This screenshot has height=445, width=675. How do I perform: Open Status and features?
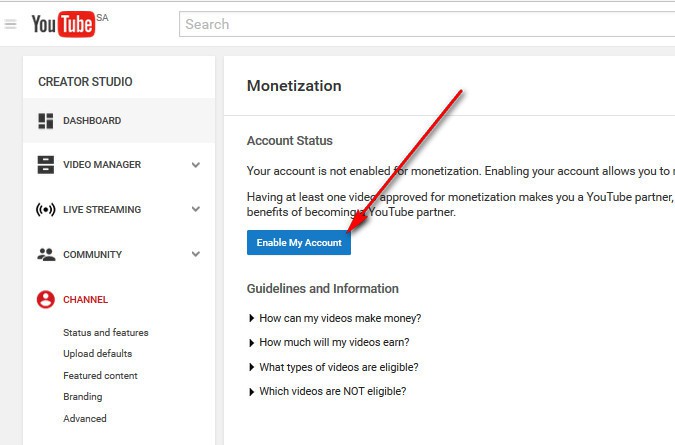click(x=106, y=333)
